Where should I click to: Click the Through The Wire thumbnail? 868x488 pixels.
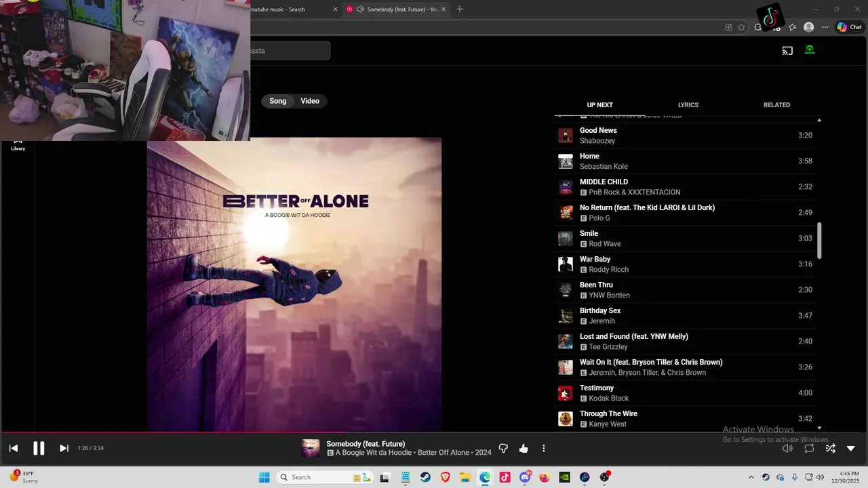tap(565, 419)
